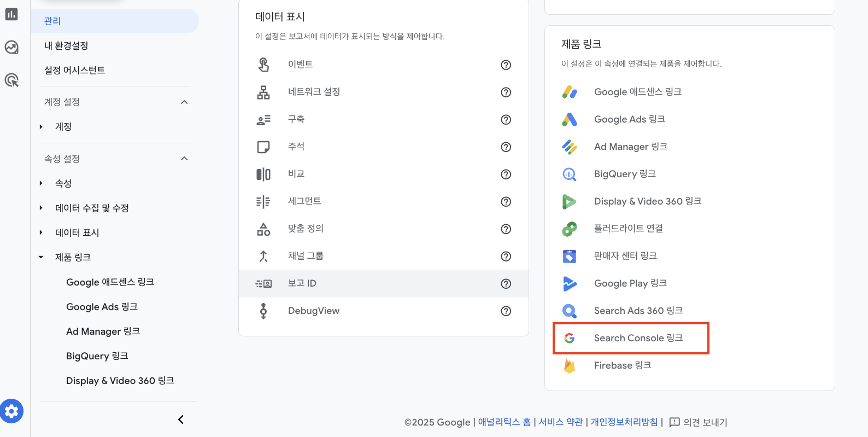The width and height of the screenshot is (868, 437).
Task: Click the Display & Video 360 logo icon
Action: tap(570, 201)
